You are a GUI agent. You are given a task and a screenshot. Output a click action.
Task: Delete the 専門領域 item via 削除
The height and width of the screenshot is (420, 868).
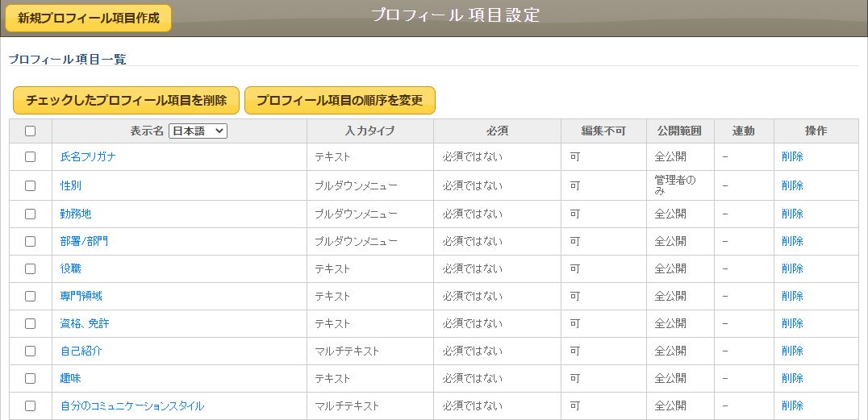point(792,296)
